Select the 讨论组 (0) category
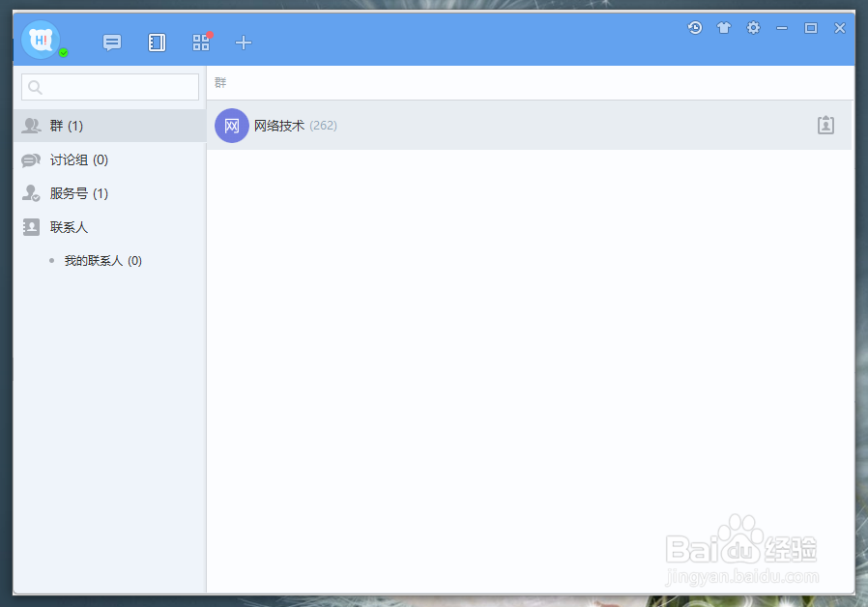This screenshot has height=607, width=868. 109,159
